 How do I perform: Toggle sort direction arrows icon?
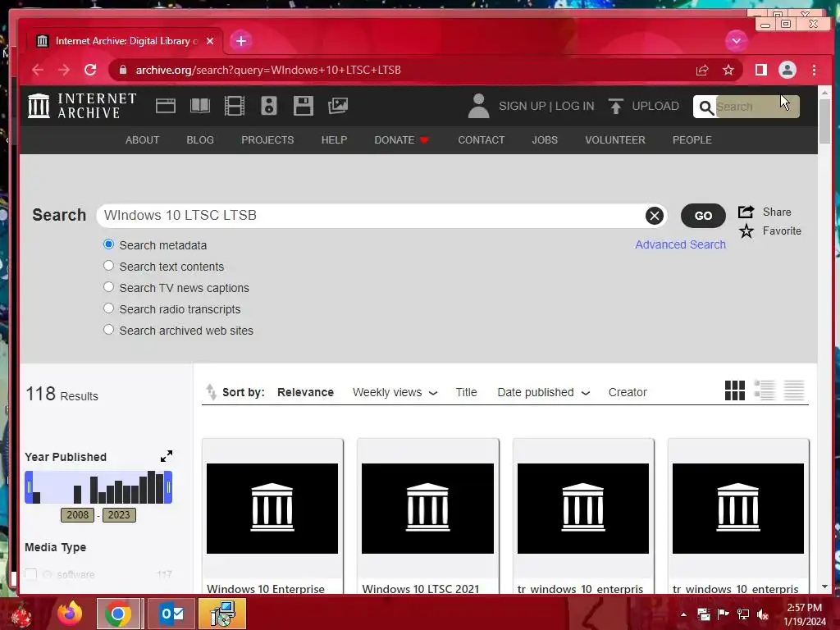pyautogui.click(x=211, y=392)
